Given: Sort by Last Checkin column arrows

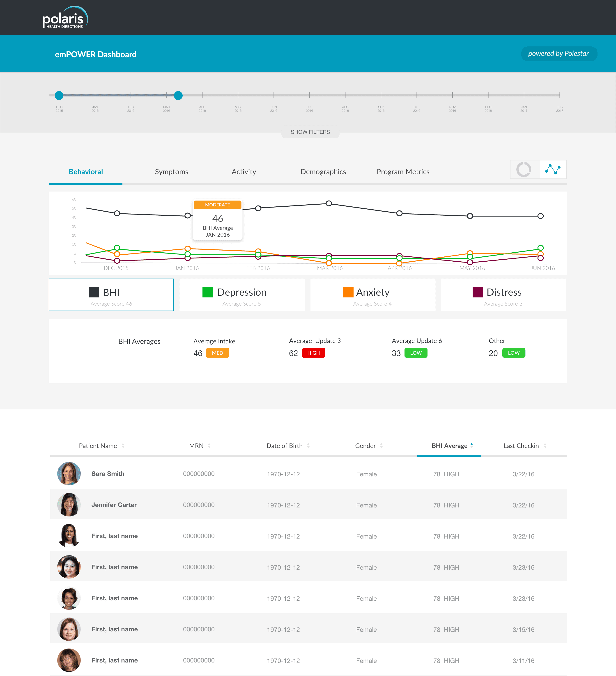Looking at the screenshot, I should 545,446.
